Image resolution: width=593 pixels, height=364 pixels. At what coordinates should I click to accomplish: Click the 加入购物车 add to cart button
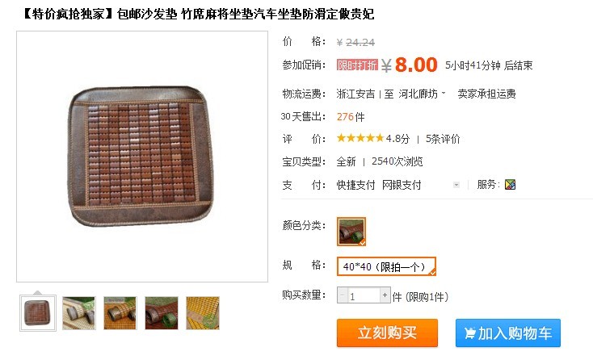coord(508,333)
